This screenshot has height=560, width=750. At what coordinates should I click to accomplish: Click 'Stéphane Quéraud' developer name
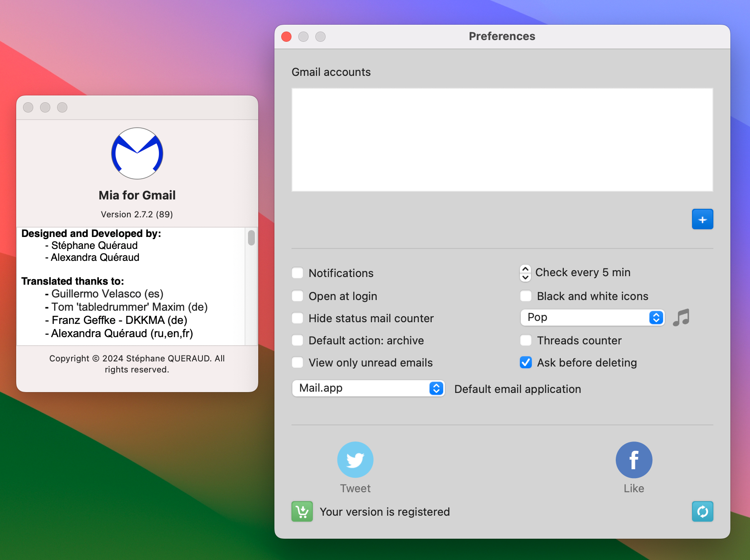click(95, 245)
